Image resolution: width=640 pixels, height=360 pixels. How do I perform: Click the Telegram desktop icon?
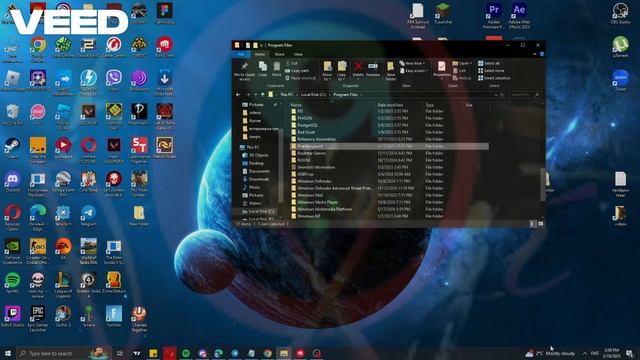(x=88, y=216)
